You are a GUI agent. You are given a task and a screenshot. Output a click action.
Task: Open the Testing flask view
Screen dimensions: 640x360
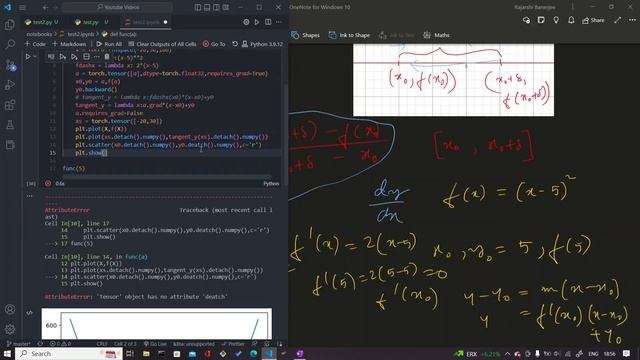[x=10, y=125]
